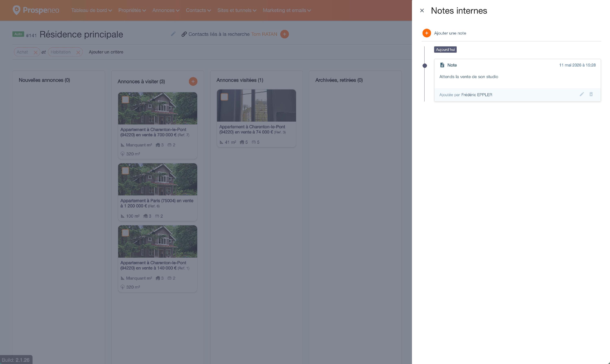This screenshot has width=610, height=364.
Task: Open the Contacts menu
Action: click(198, 10)
